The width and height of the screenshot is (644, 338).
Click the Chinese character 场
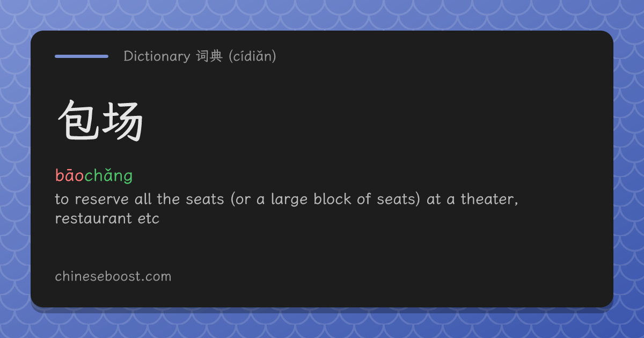122,121
